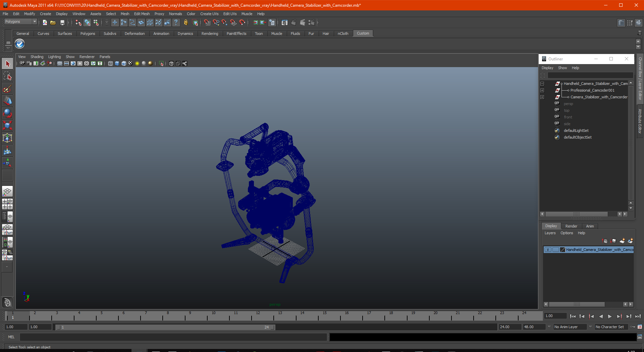This screenshot has width=644, height=352.
Task: Toggle the auto keyframe key icon
Action: pyautogui.click(x=632, y=327)
